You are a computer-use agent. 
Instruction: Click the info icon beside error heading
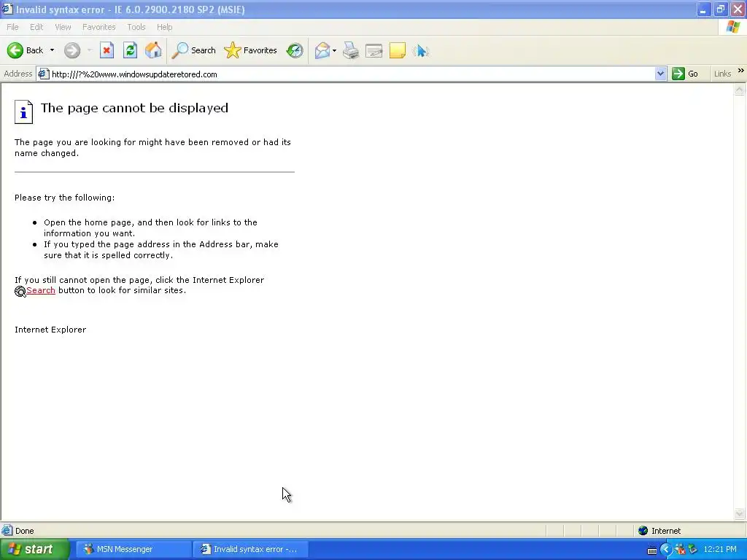pos(24,112)
